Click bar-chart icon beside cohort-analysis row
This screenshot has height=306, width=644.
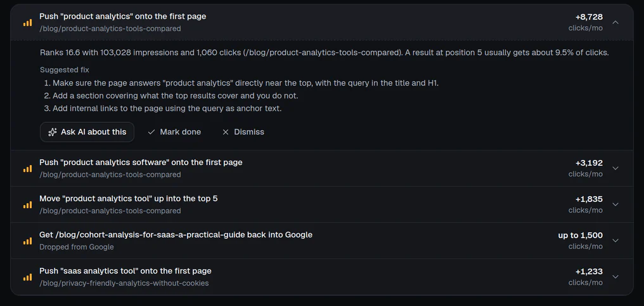point(27,241)
